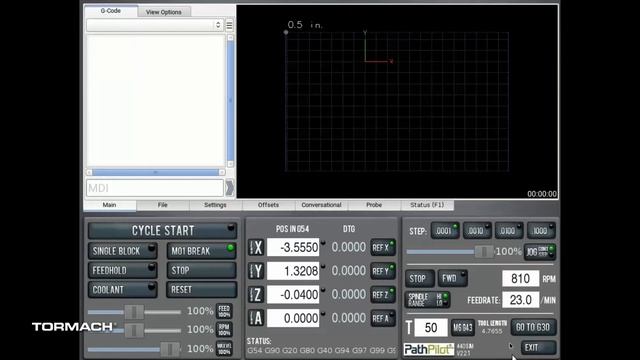Reset feed override to 100%
Viewport: 640px width, 360px height.
[x=224, y=311]
